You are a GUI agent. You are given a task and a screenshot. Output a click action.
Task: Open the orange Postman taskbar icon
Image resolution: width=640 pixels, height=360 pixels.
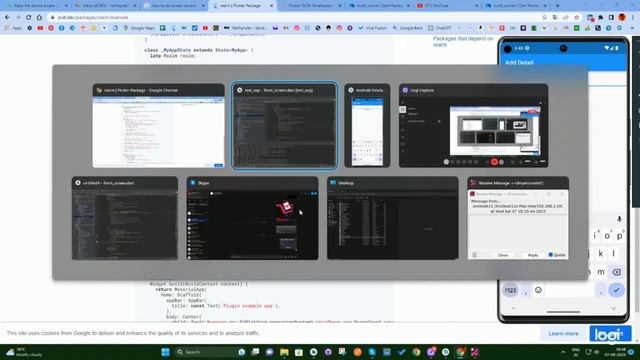tap(358, 352)
